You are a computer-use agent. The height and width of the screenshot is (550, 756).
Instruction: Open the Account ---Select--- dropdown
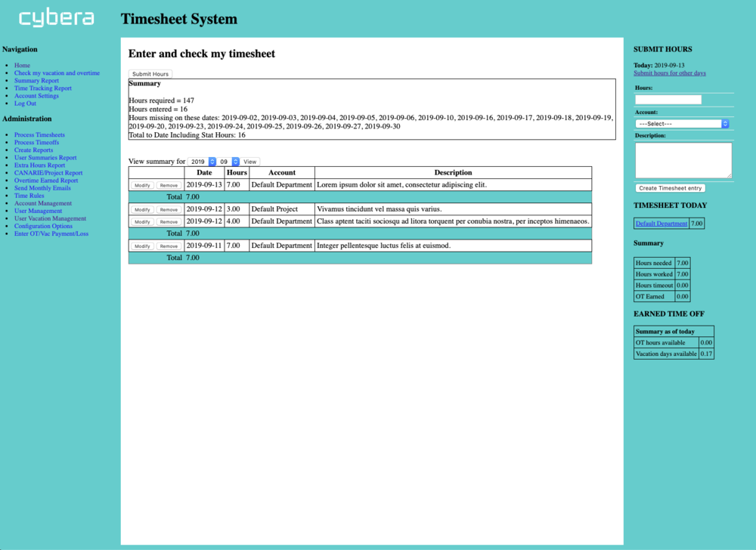coord(682,124)
